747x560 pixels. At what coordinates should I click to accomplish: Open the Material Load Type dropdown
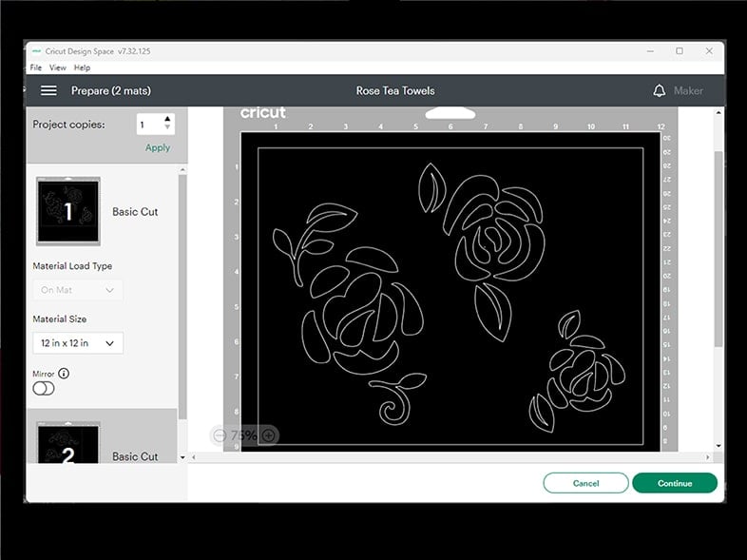[x=78, y=290]
